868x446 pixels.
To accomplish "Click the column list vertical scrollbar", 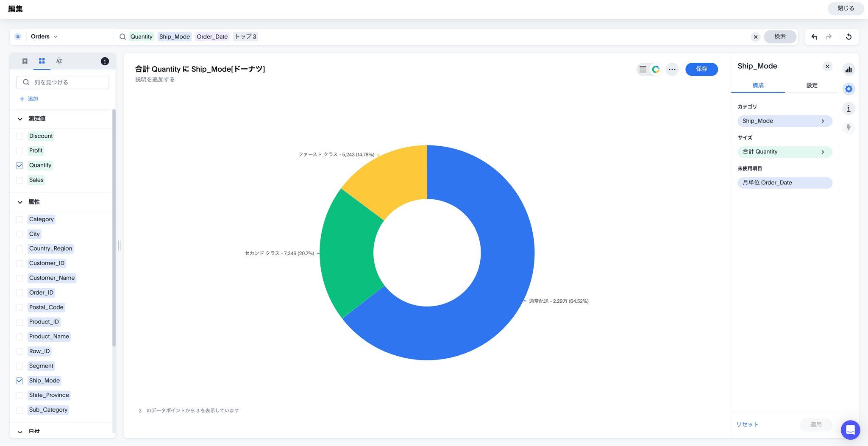I will [114, 228].
